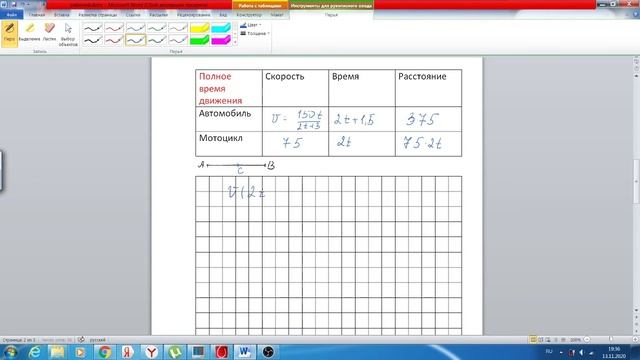Screen dimensions: 640x360
Task: Open File Explorer folder taskbar icon
Action: 58,352
